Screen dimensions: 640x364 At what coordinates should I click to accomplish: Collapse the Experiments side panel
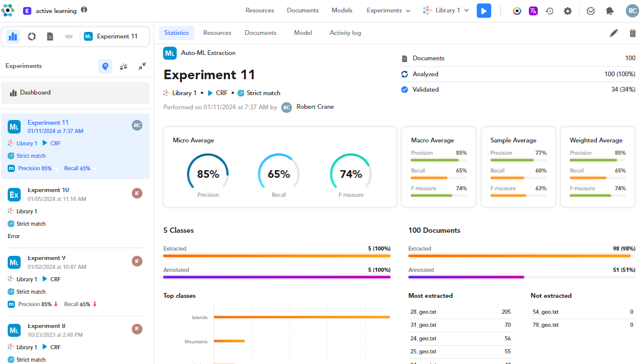(142, 66)
